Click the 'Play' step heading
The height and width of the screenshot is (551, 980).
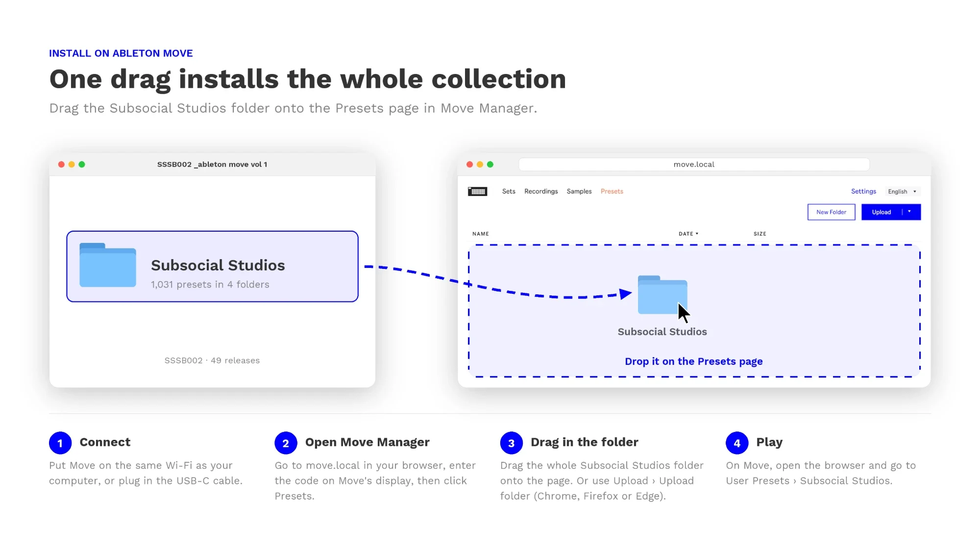[x=769, y=442]
